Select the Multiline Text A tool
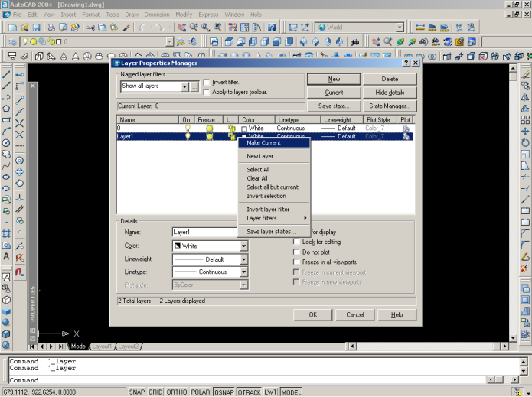532x397 pixels. [6, 257]
